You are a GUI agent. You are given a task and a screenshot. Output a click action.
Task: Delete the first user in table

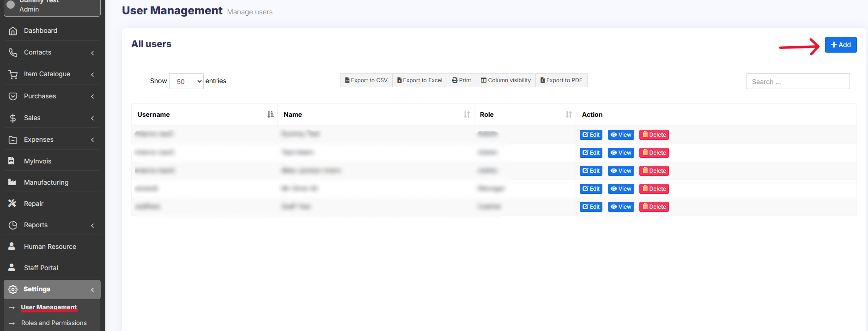(654, 135)
